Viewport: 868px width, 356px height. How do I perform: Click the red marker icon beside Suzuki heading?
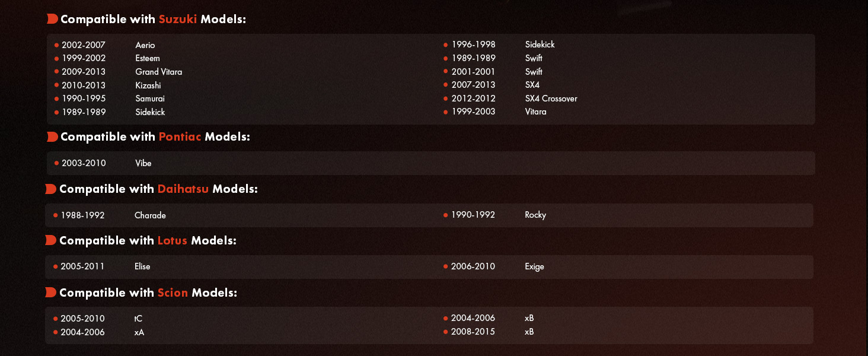tap(52, 19)
